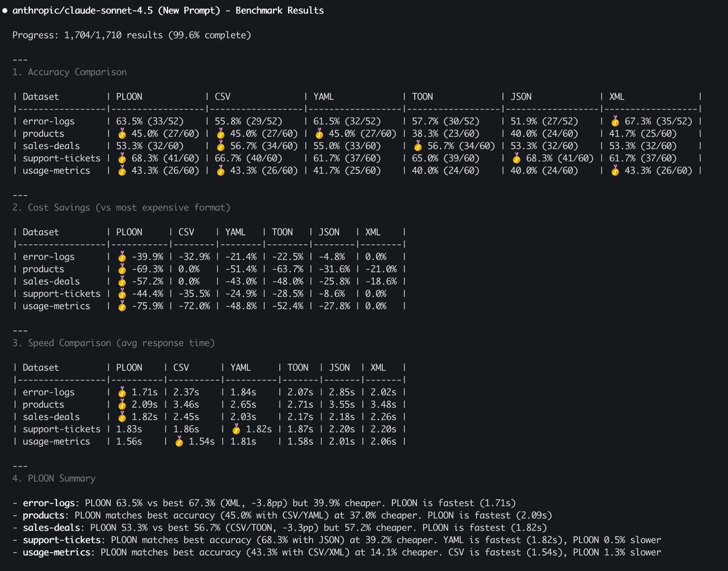Click accuracy cell '55.0% (33/60)'

(x=348, y=145)
